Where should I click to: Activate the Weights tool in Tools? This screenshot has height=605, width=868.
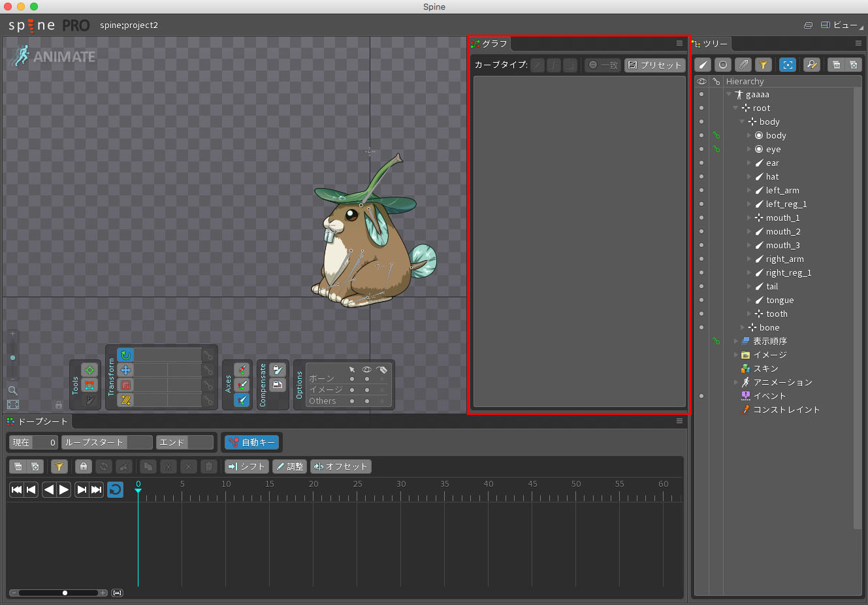tap(89, 385)
